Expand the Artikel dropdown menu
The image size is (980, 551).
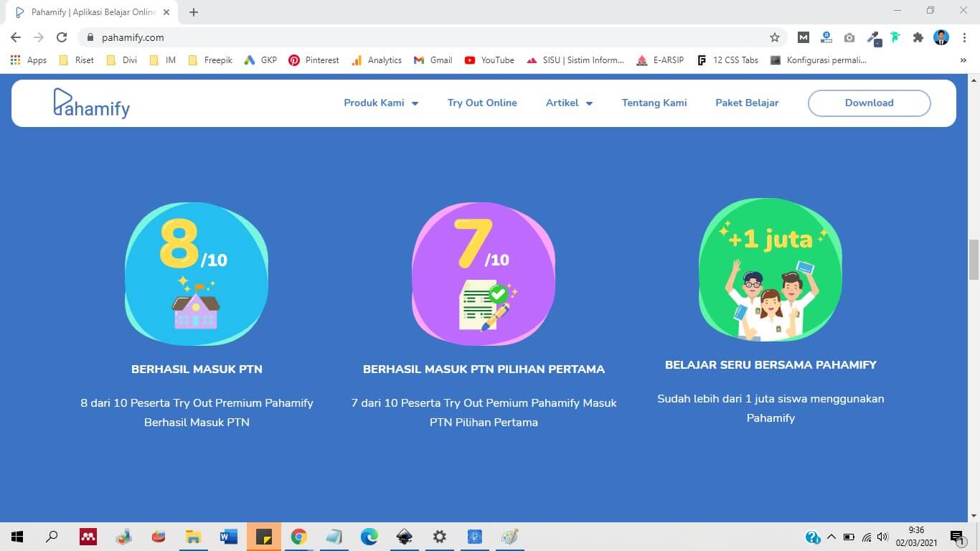tap(570, 103)
